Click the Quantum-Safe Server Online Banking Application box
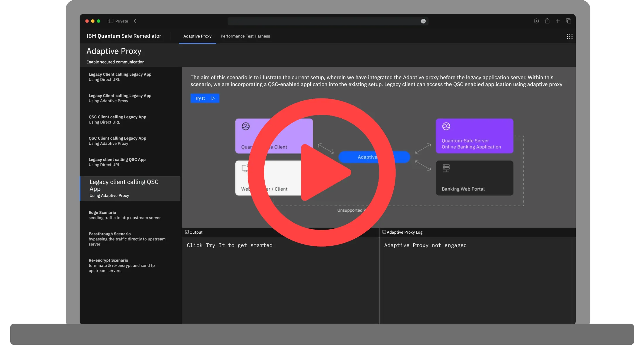This screenshot has height=345, width=644. [x=475, y=136]
